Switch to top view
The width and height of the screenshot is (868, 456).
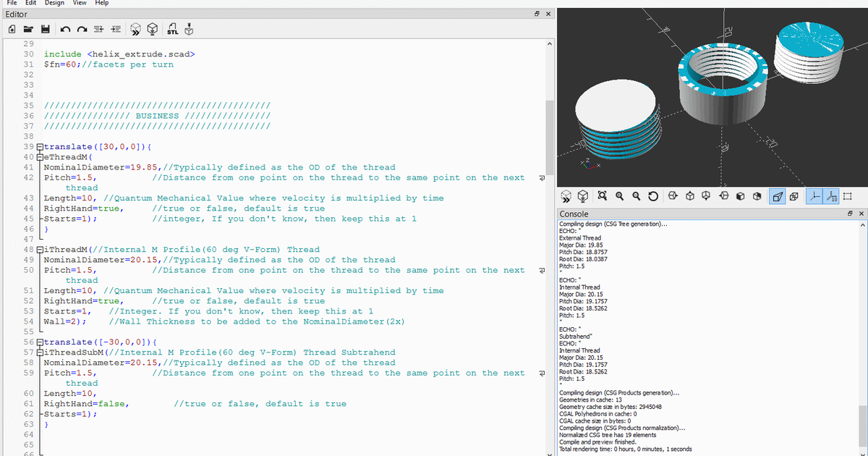690,195
